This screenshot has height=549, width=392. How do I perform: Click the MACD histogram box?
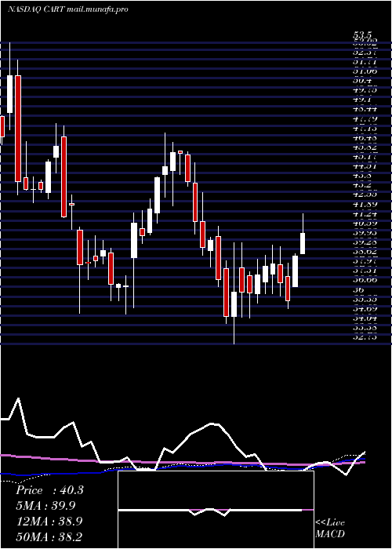[216, 510]
